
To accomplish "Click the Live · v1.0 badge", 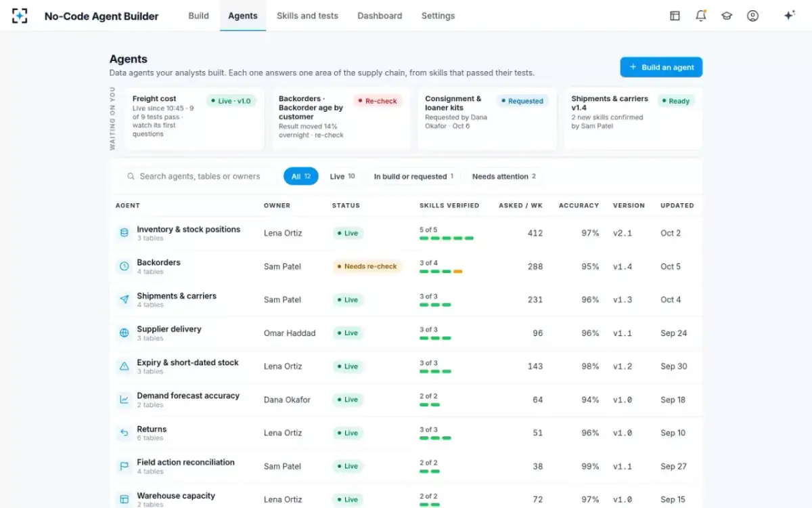I will point(231,101).
